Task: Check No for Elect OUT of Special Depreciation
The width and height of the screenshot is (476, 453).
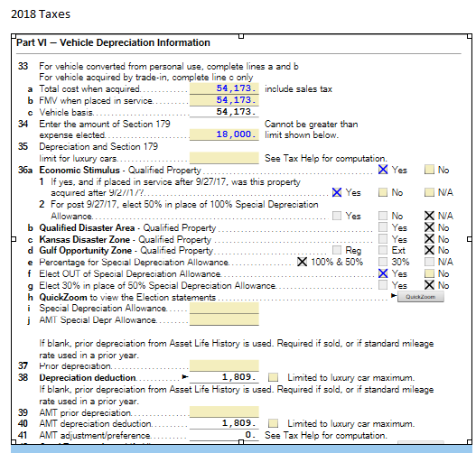Action: tap(429, 273)
